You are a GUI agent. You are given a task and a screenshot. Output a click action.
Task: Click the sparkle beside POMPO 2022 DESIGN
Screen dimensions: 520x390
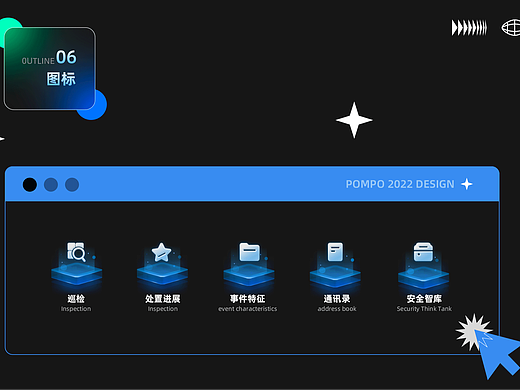(x=467, y=184)
